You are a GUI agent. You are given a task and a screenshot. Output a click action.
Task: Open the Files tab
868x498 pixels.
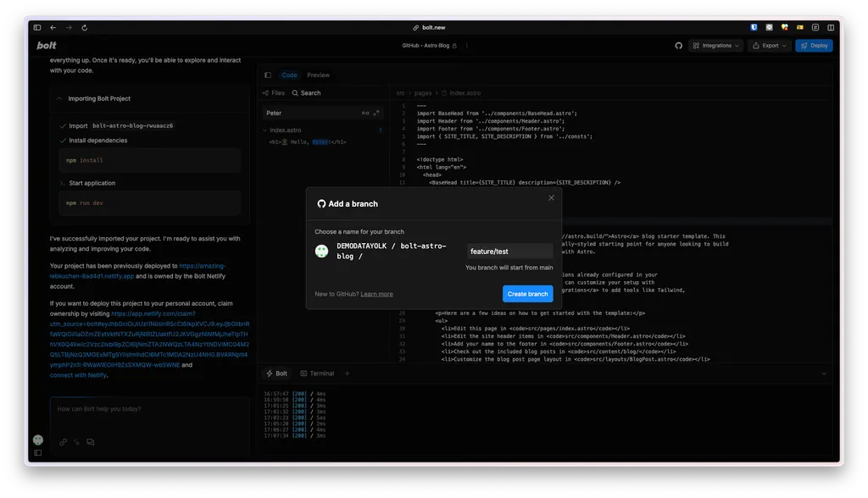coord(274,93)
